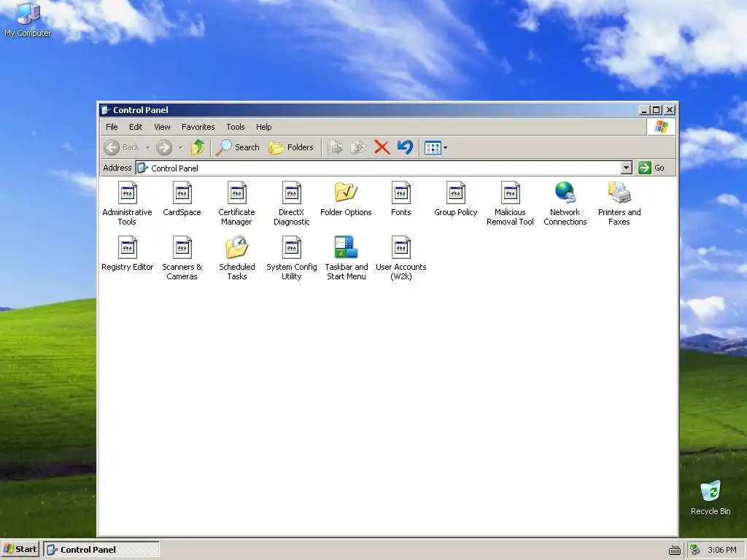
Task: Click the blue Undo toolbar icon
Action: click(x=405, y=147)
